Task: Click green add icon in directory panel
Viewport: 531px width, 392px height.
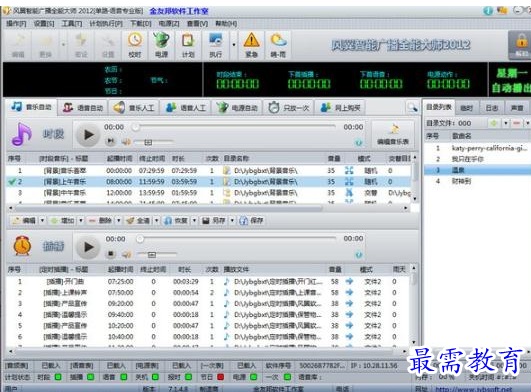Action: coord(493,123)
